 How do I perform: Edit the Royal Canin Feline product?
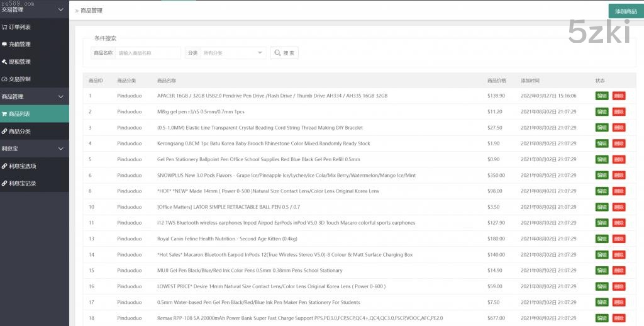coord(602,239)
